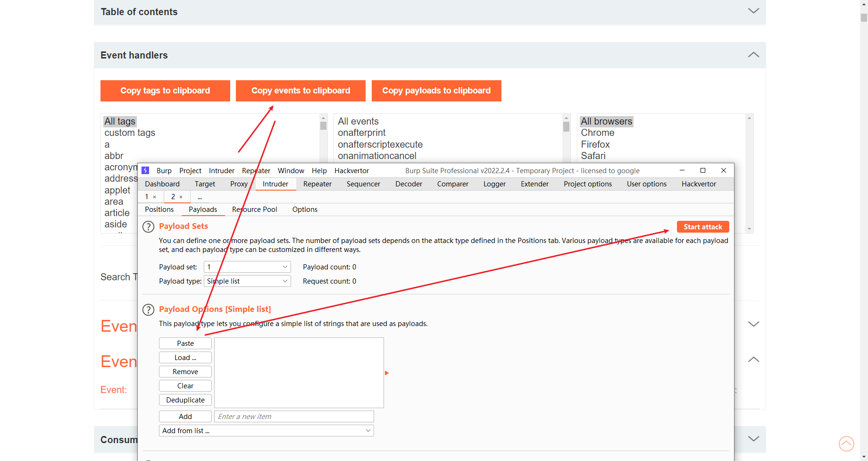The image size is (868, 461).
Task: Go to the Options sub-tab
Action: tap(305, 210)
